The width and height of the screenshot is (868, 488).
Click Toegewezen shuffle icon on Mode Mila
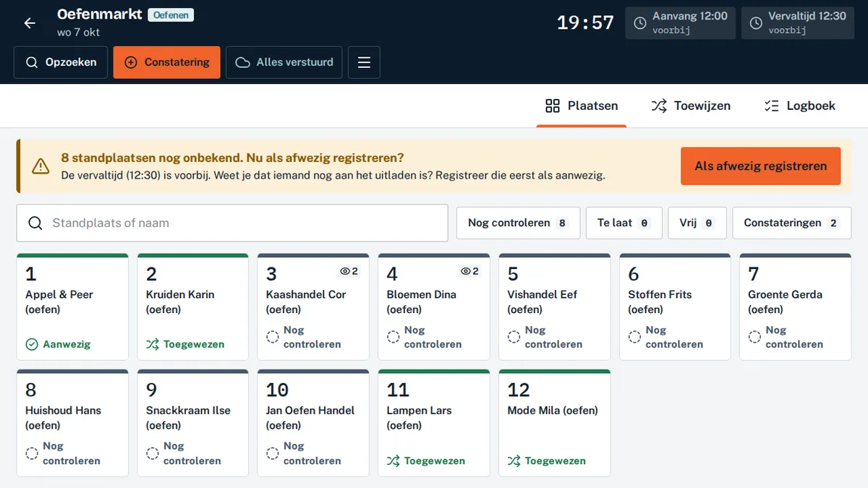(x=514, y=461)
